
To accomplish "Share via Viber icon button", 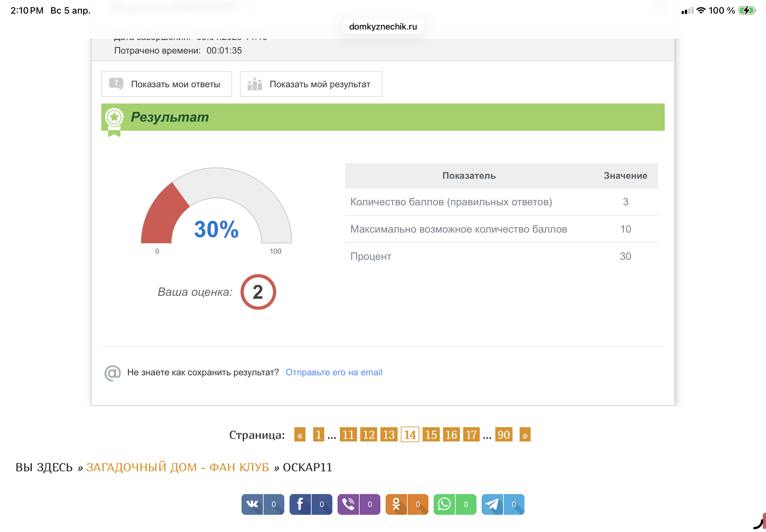I will (x=348, y=504).
